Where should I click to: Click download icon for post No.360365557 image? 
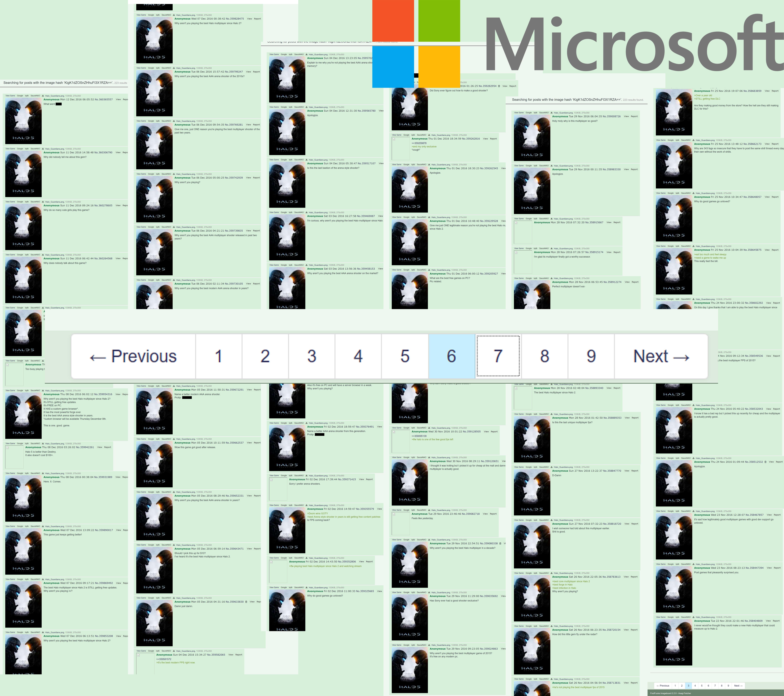(x=43, y=96)
